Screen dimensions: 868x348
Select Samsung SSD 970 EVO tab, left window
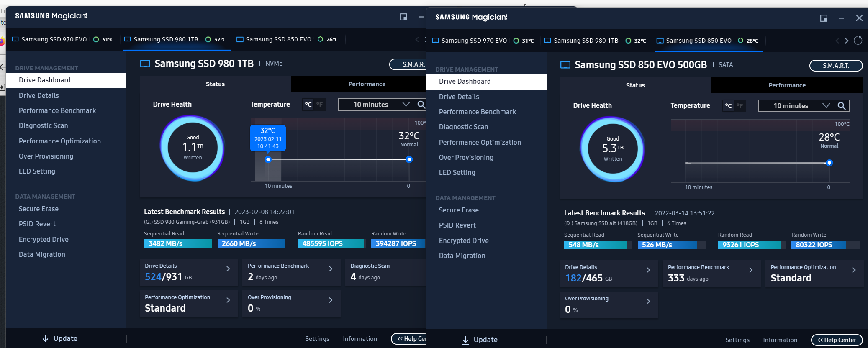(63, 39)
